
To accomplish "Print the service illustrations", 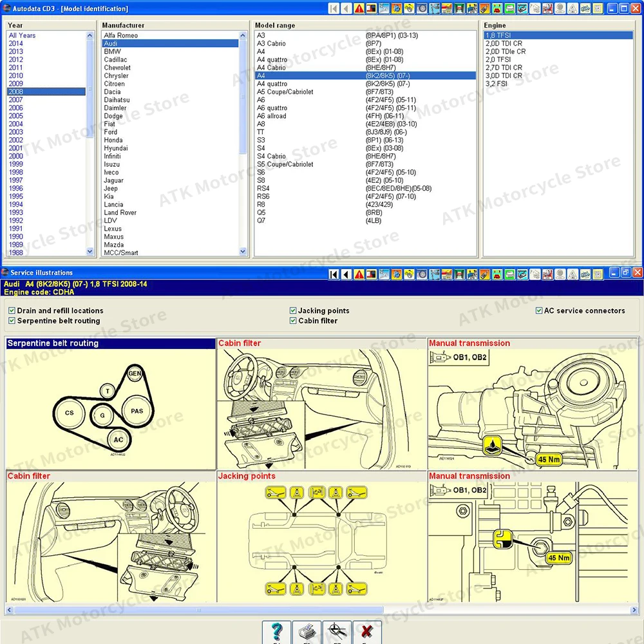I will click(307, 632).
